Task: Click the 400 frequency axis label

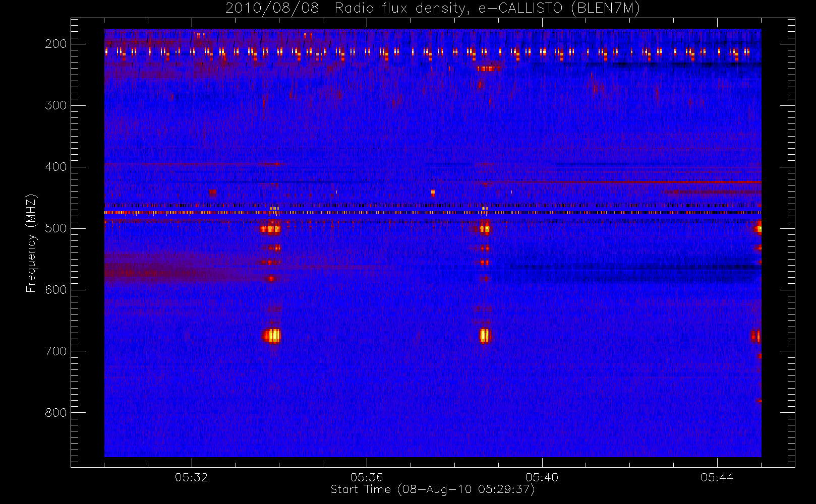Action: click(56, 167)
